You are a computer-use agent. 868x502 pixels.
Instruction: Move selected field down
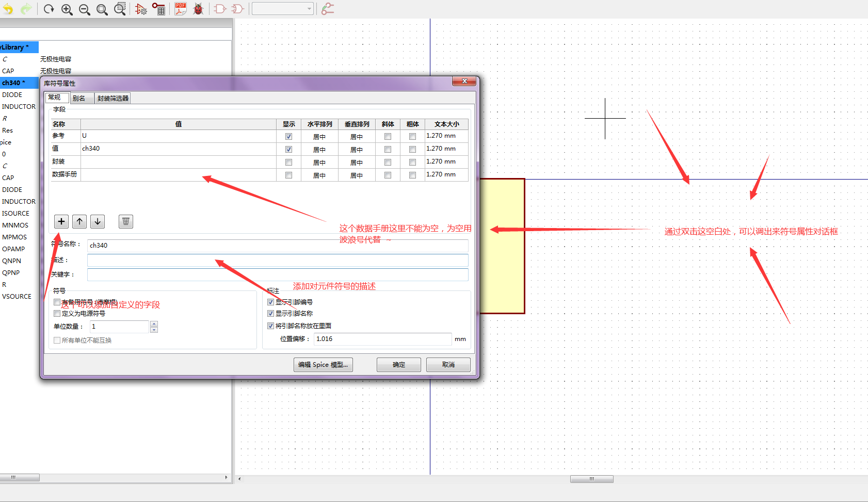pos(98,221)
